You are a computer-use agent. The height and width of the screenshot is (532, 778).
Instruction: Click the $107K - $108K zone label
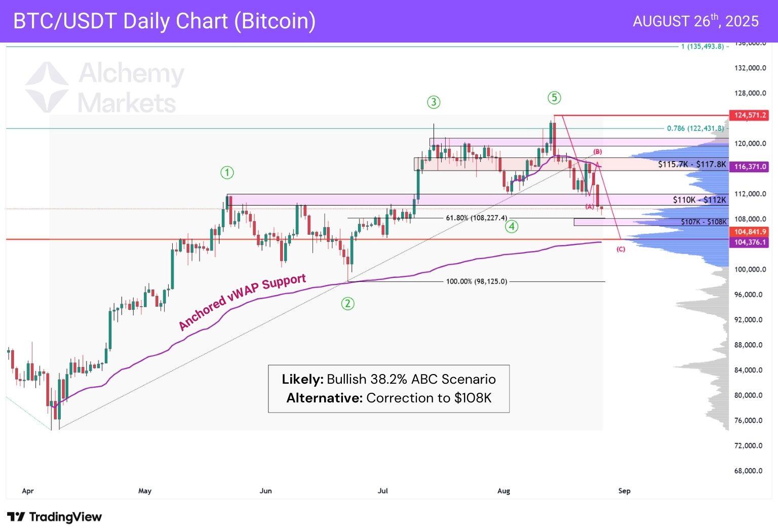tap(704, 222)
